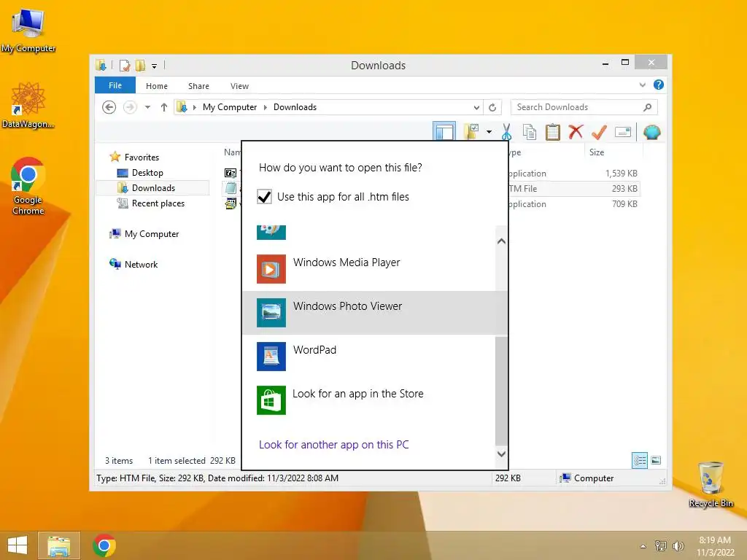Click the app list scrollbar thumb
This screenshot has width=747, height=560.
tap(500, 389)
